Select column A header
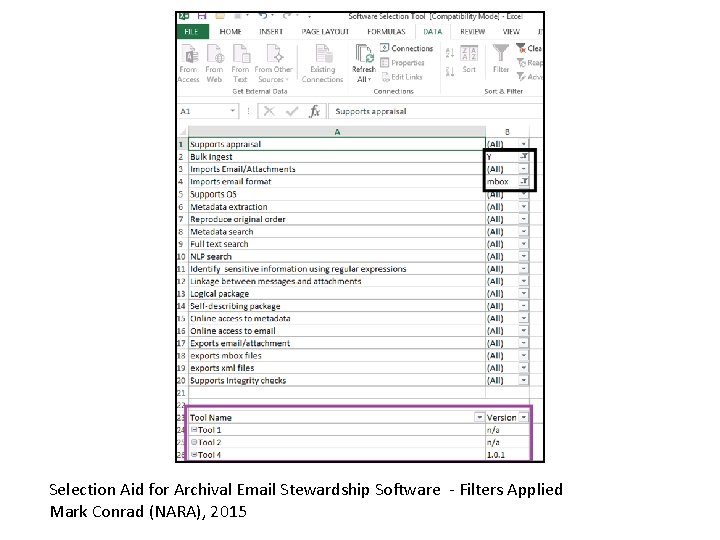This screenshot has width=720, height=540. 337,132
